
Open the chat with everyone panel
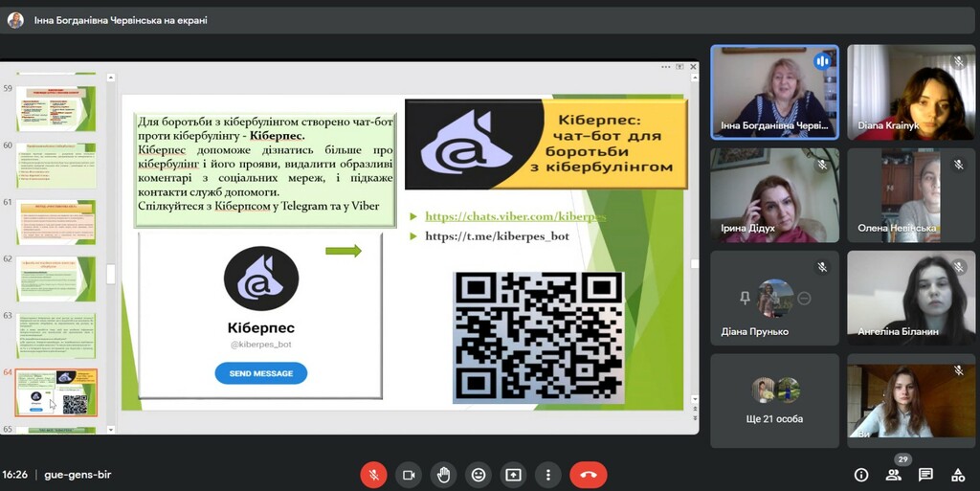click(925, 475)
